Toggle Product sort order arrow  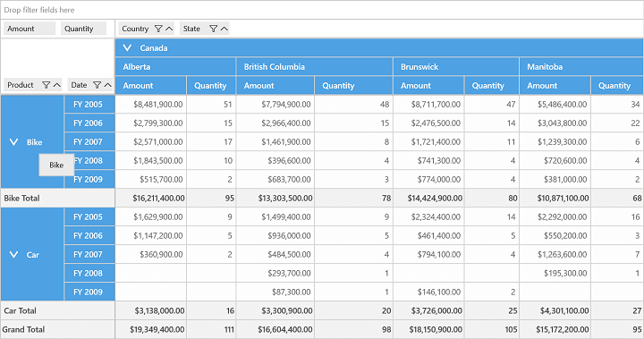tap(57, 85)
